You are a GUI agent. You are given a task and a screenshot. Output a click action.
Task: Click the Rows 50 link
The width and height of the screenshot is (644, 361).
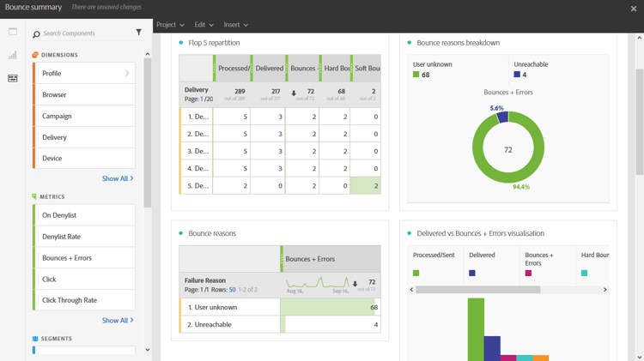click(x=232, y=290)
